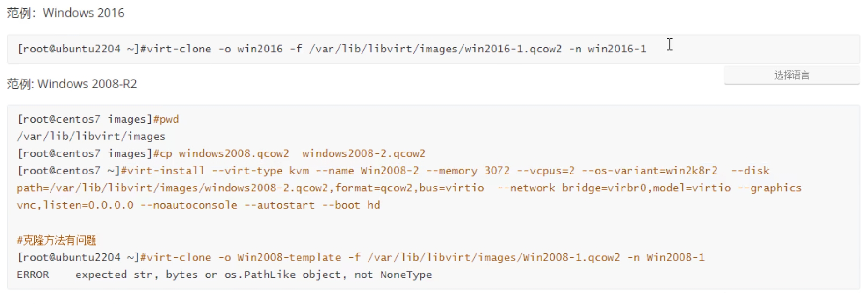Click the #克隆方法有问题 comment line
The image size is (868, 304).
[57, 240]
